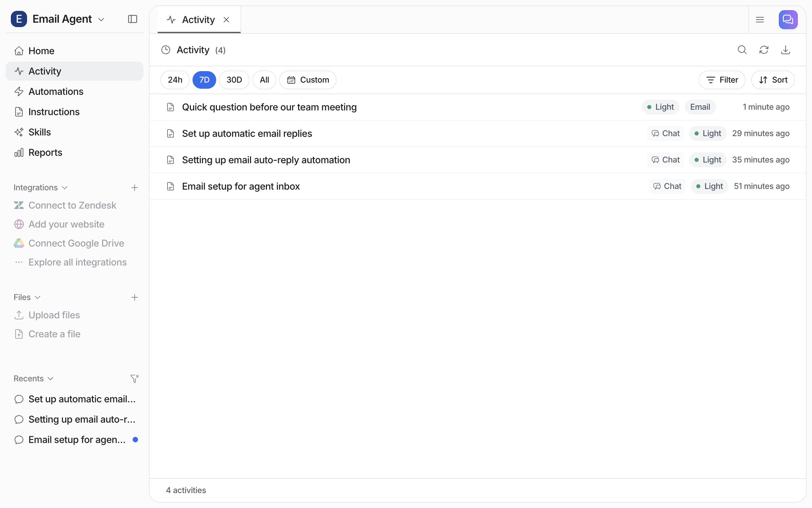Open recent 'Email setup for agen...' chat

74,440
